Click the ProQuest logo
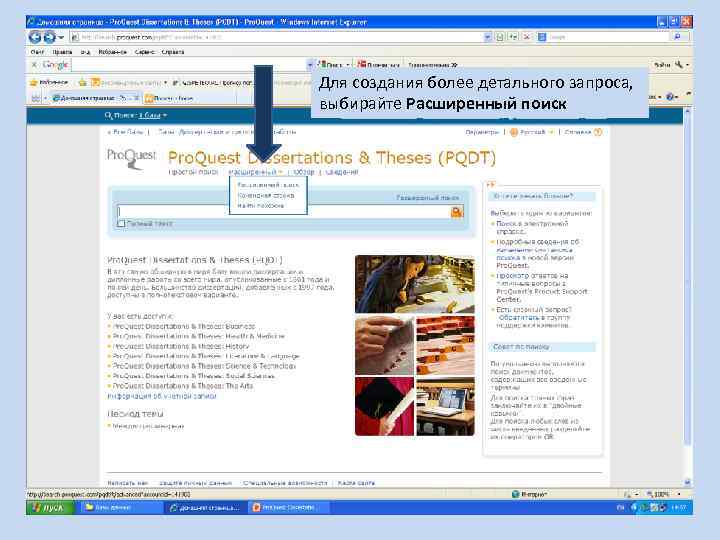 tap(132, 159)
